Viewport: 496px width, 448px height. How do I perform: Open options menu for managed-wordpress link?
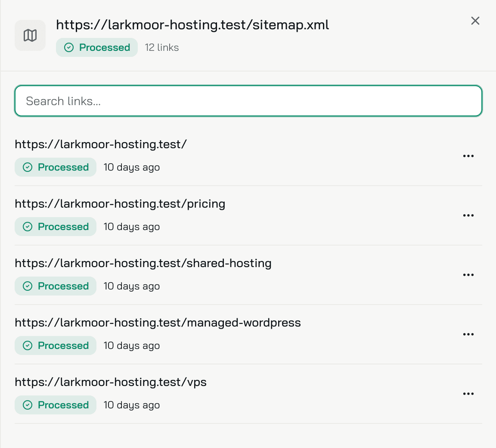point(468,334)
